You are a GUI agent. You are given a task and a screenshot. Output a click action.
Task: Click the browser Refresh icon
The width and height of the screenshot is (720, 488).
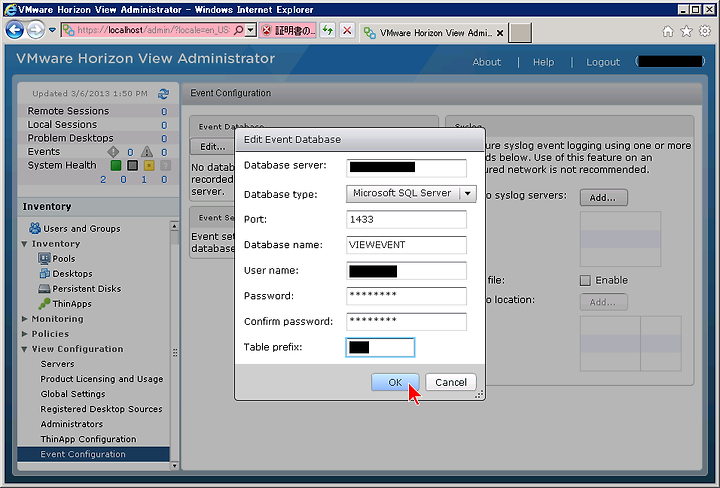coord(328,31)
